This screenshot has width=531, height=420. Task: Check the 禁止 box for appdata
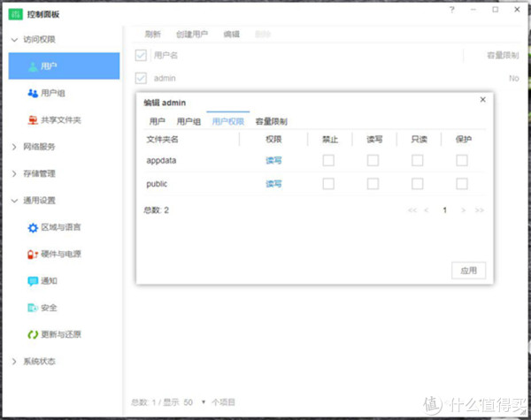point(328,160)
